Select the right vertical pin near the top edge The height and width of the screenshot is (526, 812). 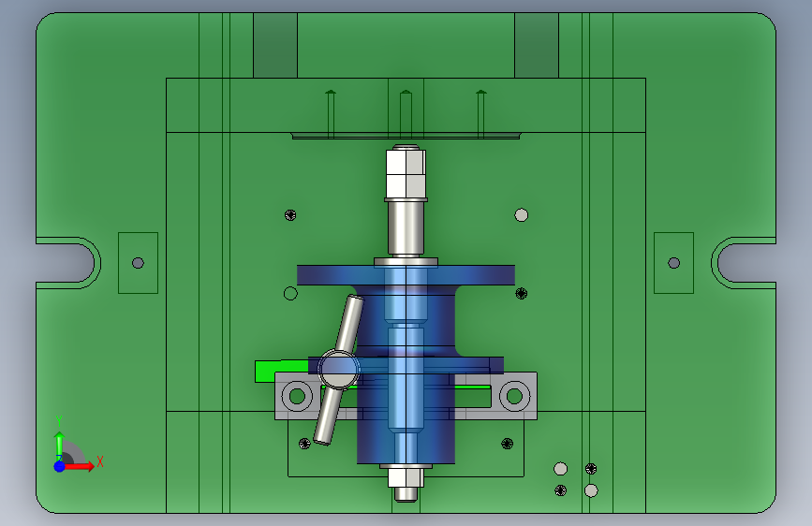(481, 114)
